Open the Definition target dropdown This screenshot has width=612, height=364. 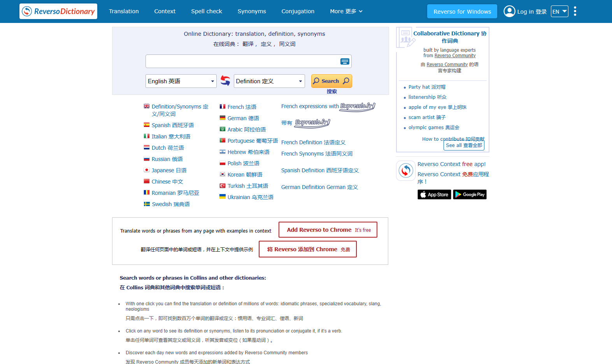(269, 81)
